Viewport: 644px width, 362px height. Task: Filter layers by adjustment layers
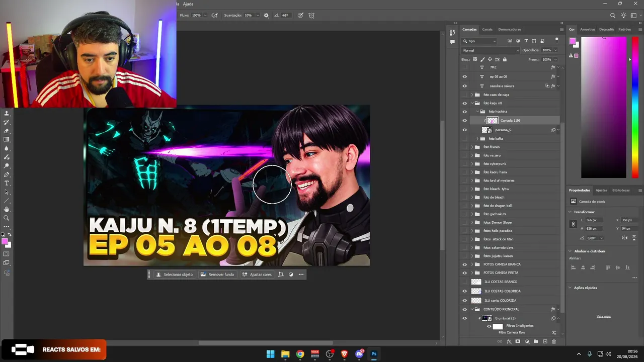pos(518,41)
